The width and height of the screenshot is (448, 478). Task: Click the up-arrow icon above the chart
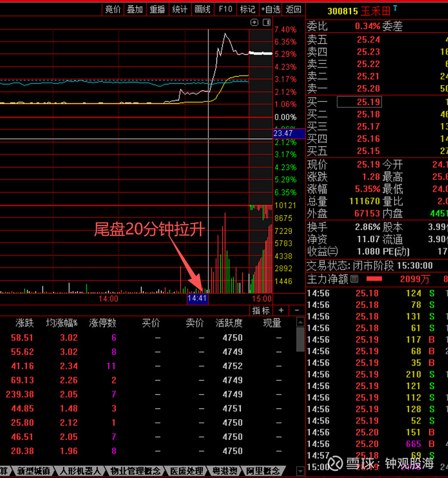(x=254, y=22)
